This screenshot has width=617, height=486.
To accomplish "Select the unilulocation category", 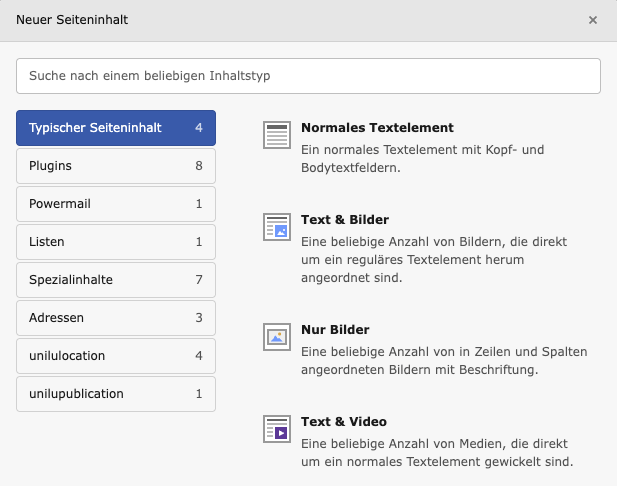I will point(116,356).
